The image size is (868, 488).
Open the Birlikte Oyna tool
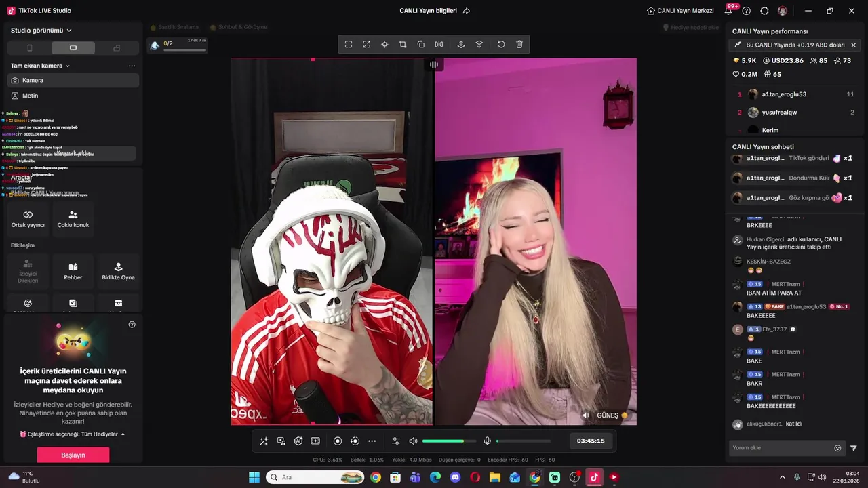click(118, 271)
